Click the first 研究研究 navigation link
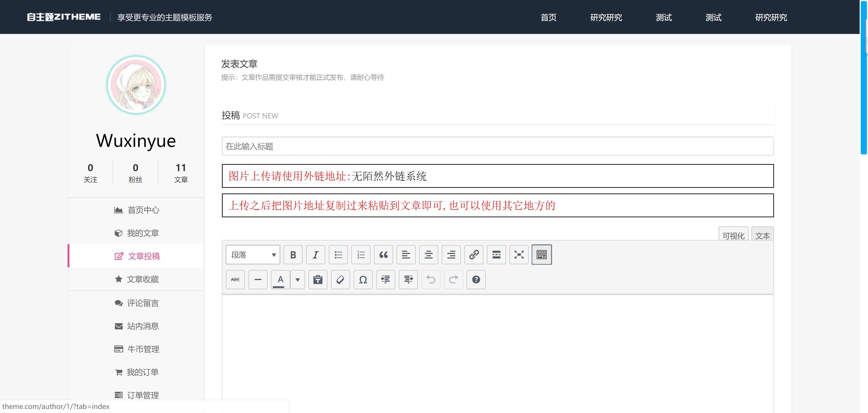The height and width of the screenshot is (413, 868). tap(606, 17)
